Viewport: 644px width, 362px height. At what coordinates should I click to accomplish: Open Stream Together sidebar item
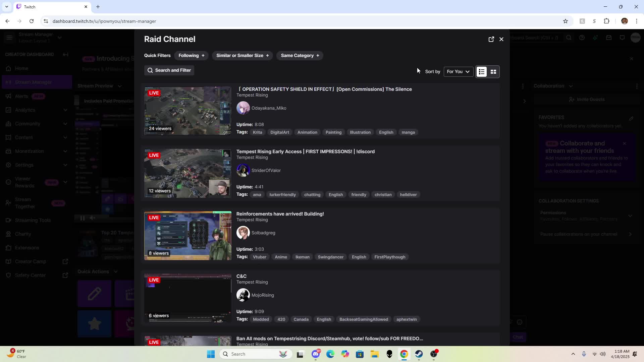[37, 203]
